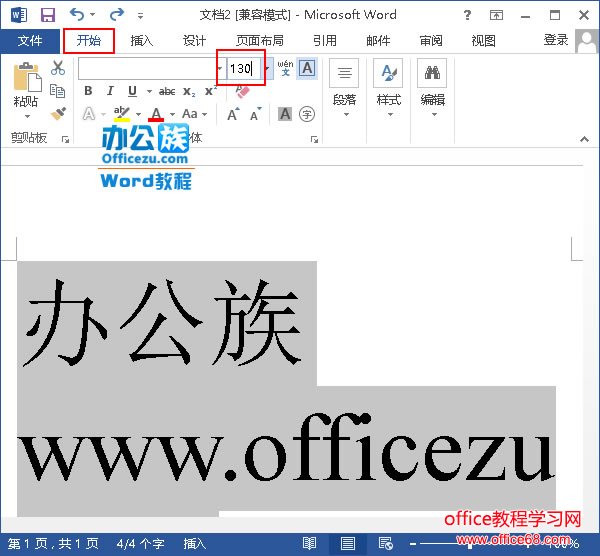
Task: Open the 编辑 editing group
Action: [x=433, y=89]
